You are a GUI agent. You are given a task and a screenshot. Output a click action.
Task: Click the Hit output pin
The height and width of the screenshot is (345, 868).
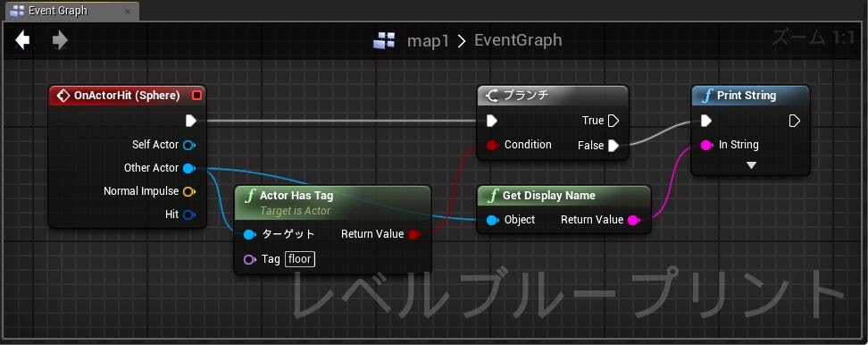pyautogui.click(x=188, y=215)
